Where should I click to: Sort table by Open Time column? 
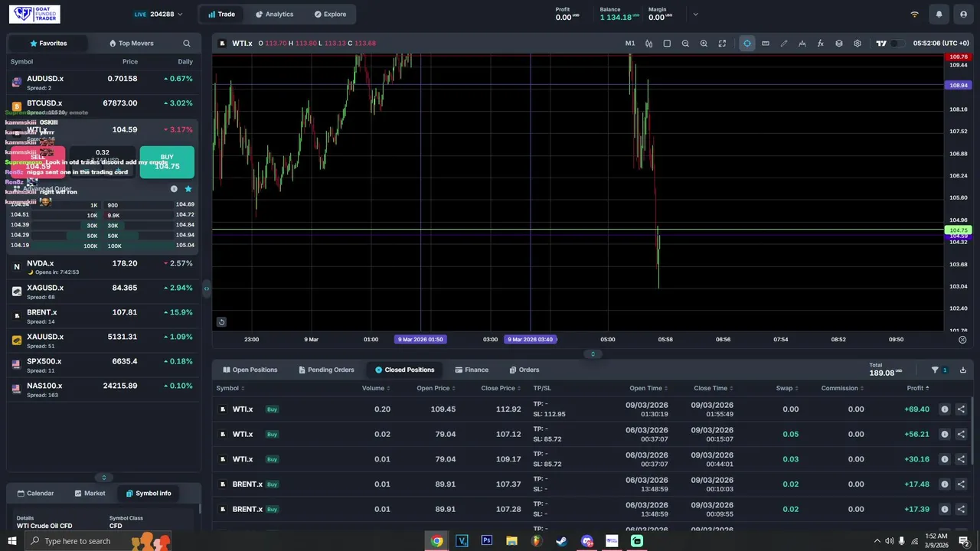pyautogui.click(x=649, y=388)
